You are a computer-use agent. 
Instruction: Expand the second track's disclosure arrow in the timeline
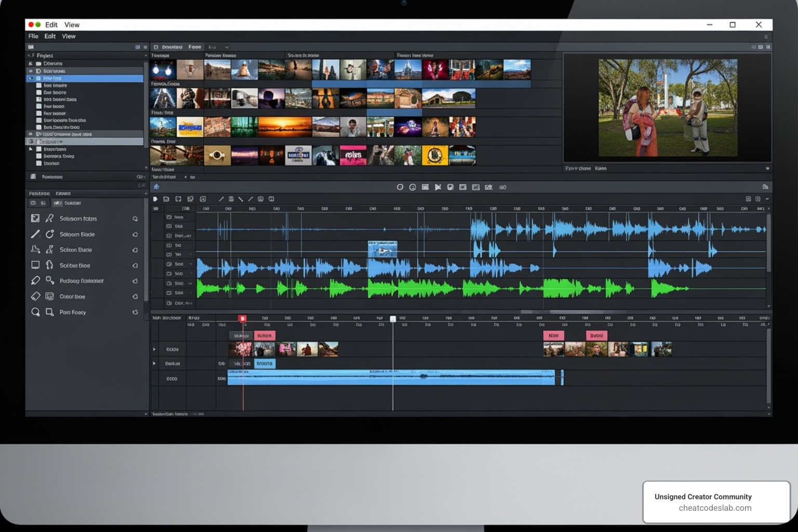(154, 364)
